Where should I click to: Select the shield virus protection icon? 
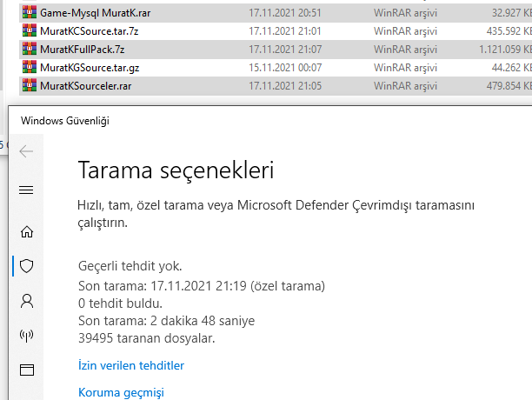click(x=26, y=266)
